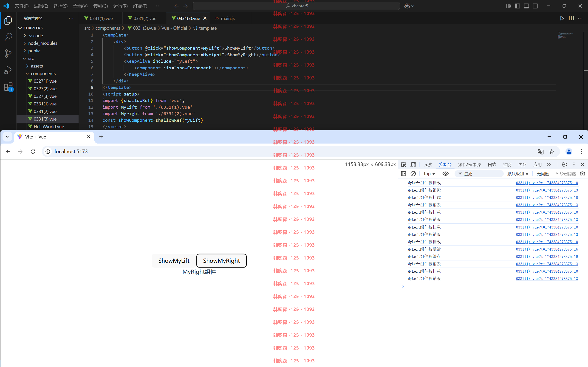Toggle secondary side bar in VS Code
This screenshot has height=367, width=588.
click(535, 6)
